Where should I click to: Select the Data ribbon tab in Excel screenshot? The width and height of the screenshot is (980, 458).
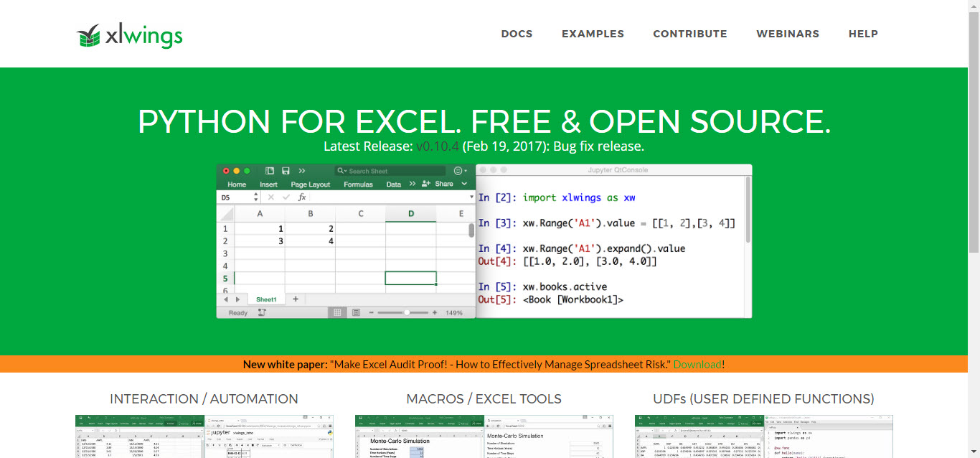click(393, 184)
